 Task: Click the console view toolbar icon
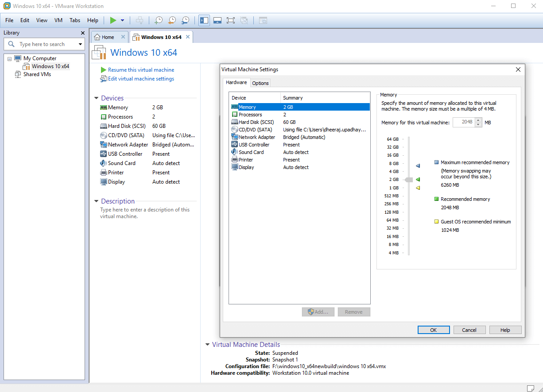(263, 20)
